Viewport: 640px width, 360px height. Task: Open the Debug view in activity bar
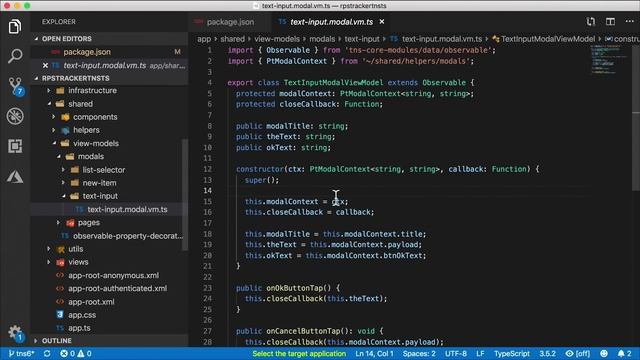pos(15,116)
